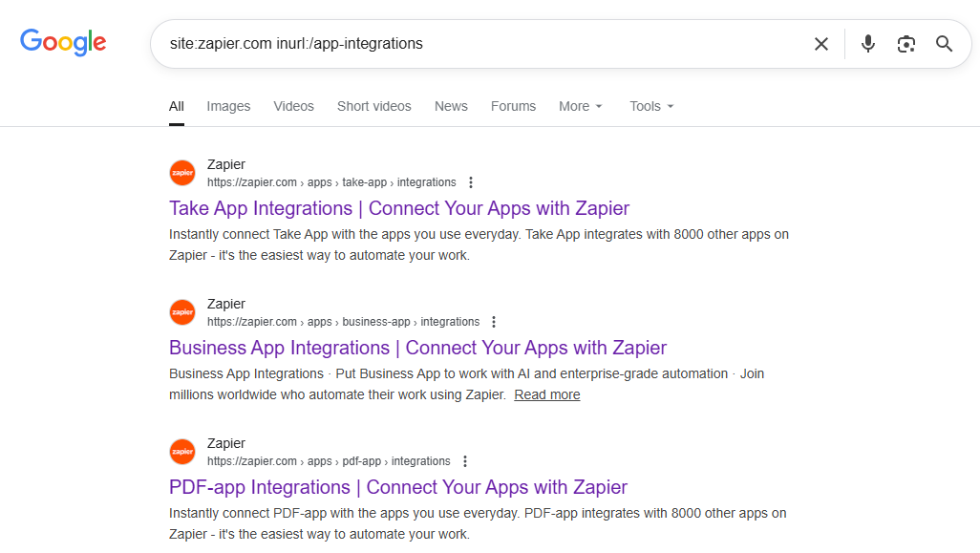Click Read more in Business App snippet
Viewport: 980px width, 553px height.
pyautogui.click(x=547, y=394)
